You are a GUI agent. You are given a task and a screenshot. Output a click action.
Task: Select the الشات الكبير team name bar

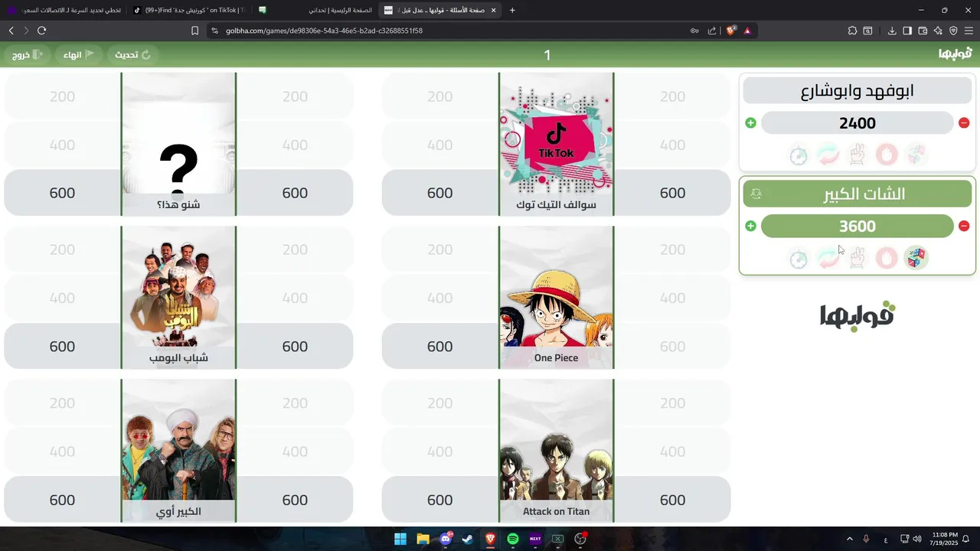pos(857,194)
